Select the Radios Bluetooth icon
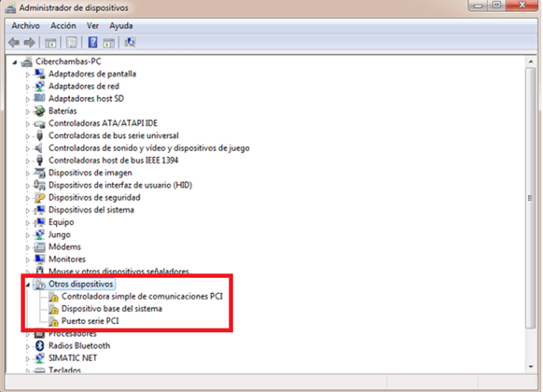Screen dimensions: 543x392 click(40, 345)
